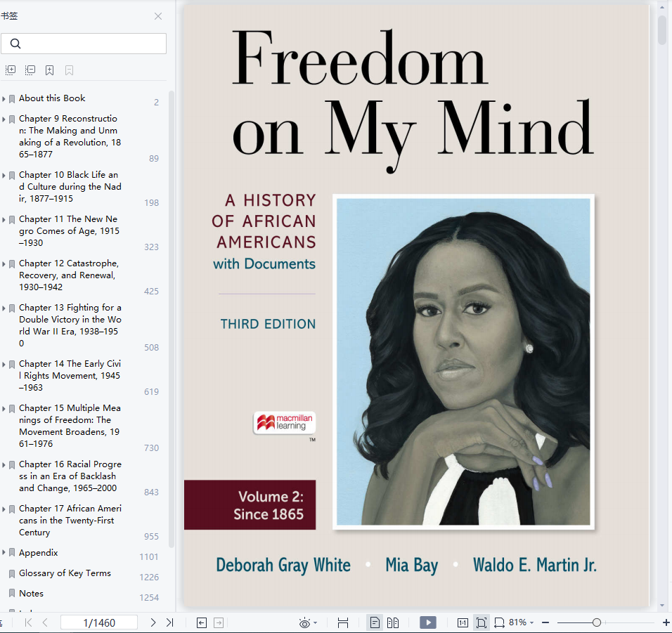Click the bookmark search field

coord(84,44)
